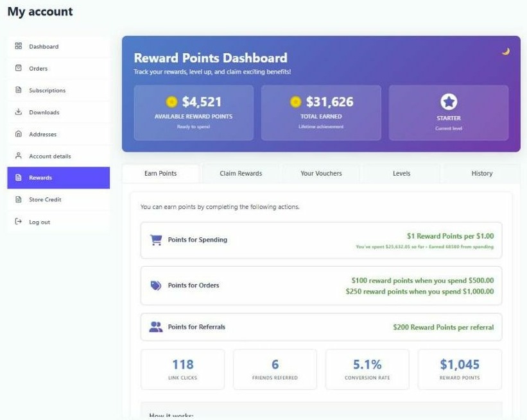
Task: Click the spending summary line under $1 Reward Points
Action: click(425, 247)
